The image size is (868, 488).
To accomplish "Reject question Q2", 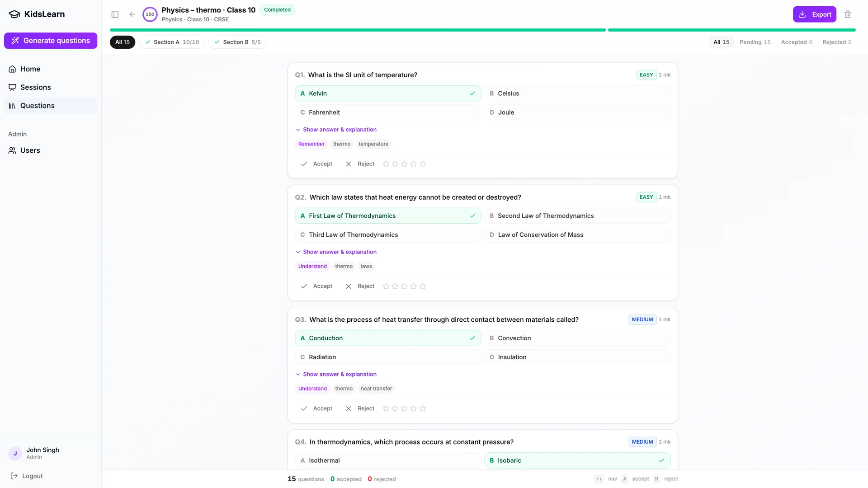I will [x=360, y=286].
